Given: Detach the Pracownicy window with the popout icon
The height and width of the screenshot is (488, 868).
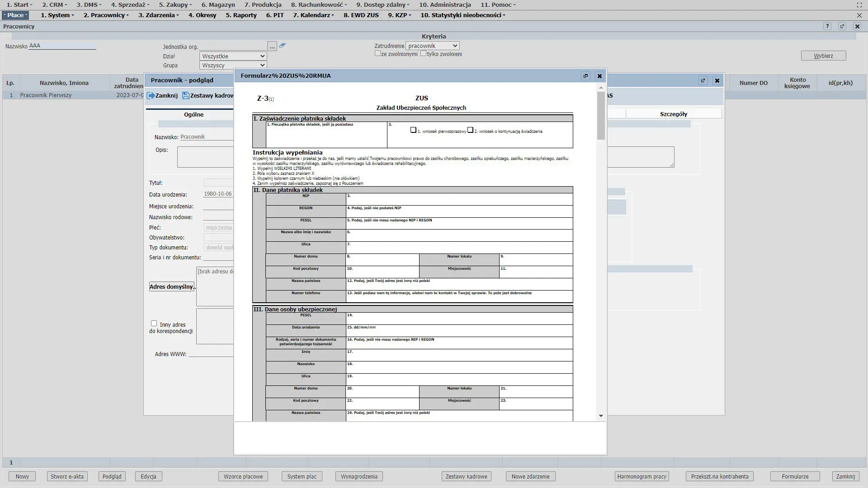Looking at the screenshot, I should (842, 26).
